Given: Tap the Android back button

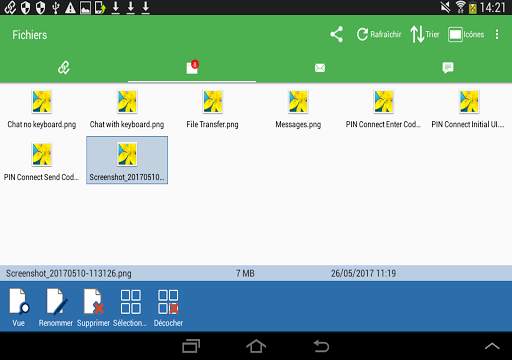Looking at the screenshot, I should [x=321, y=346].
